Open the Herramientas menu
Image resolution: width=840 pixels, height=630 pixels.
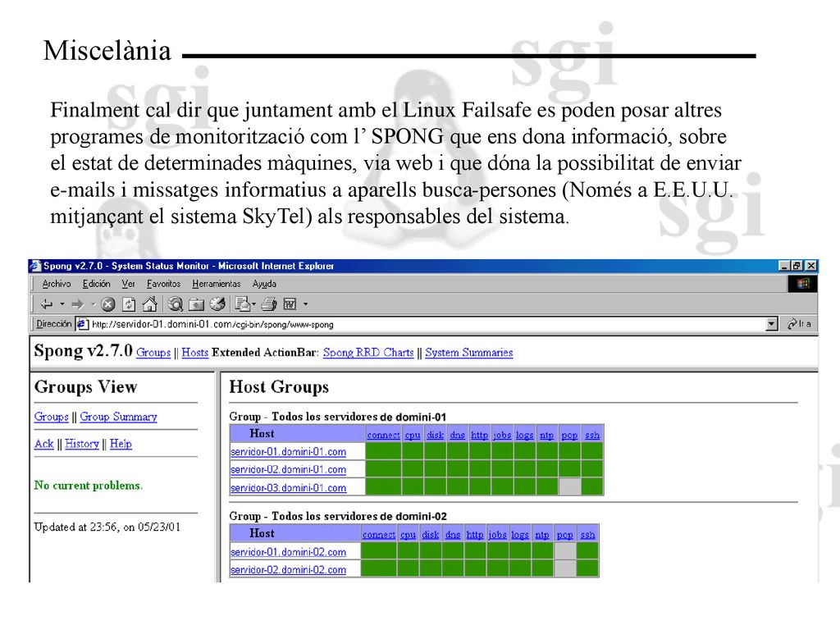217,284
